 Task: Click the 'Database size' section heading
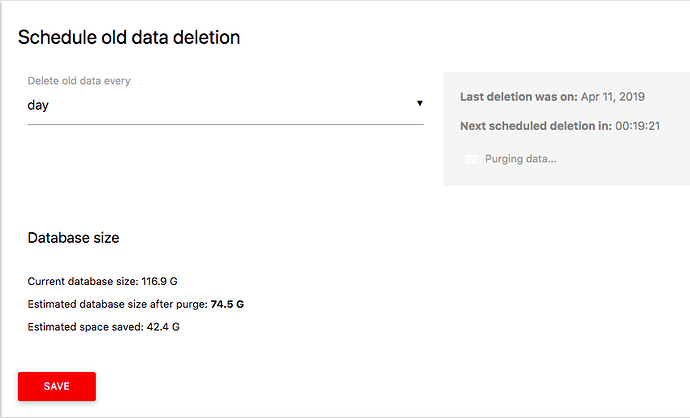coord(73,238)
